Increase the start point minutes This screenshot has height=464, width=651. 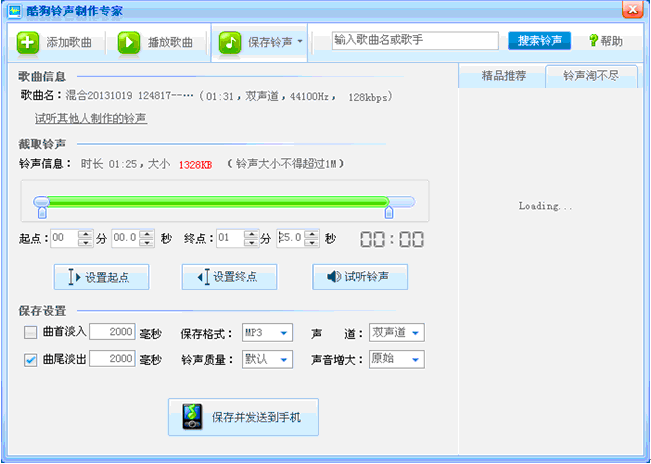coord(86,234)
